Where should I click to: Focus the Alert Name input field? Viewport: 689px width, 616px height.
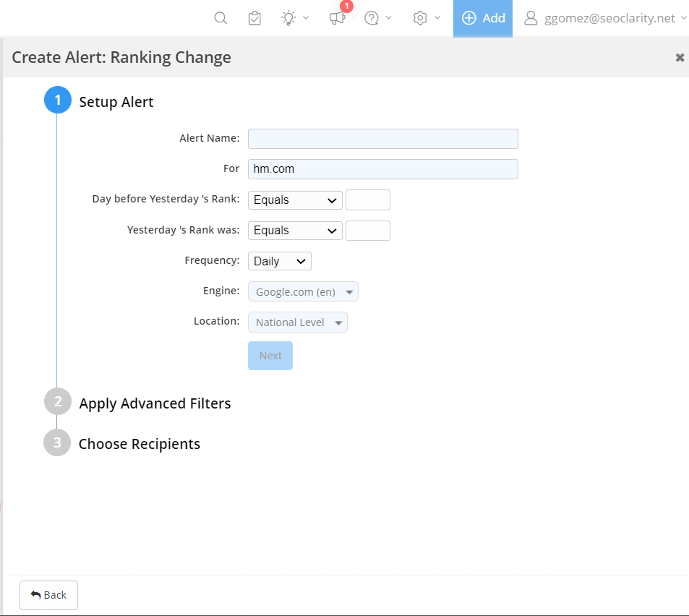(382, 139)
